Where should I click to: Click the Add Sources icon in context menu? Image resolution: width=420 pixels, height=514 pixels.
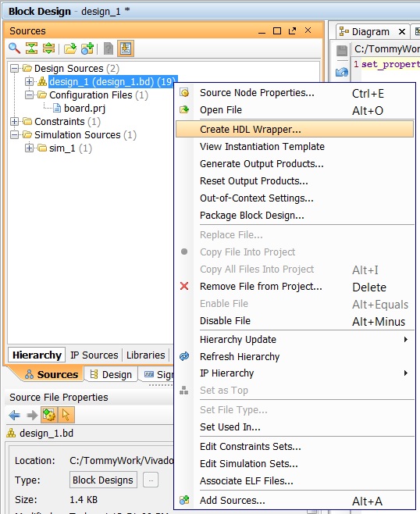click(184, 500)
